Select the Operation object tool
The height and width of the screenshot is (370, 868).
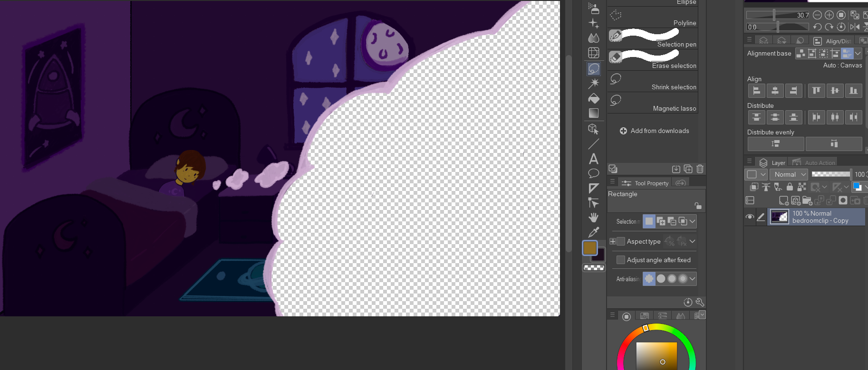(594, 129)
